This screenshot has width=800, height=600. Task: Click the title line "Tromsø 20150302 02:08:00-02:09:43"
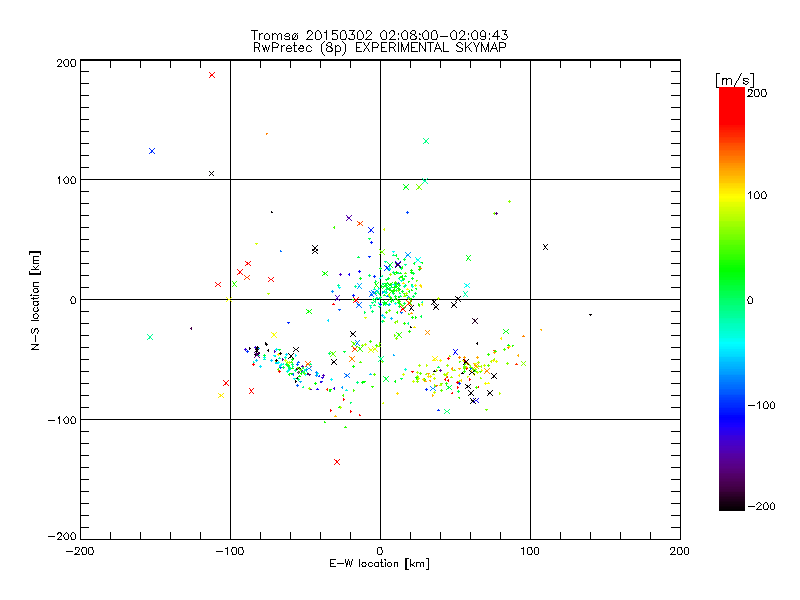pyautogui.click(x=380, y=35)
